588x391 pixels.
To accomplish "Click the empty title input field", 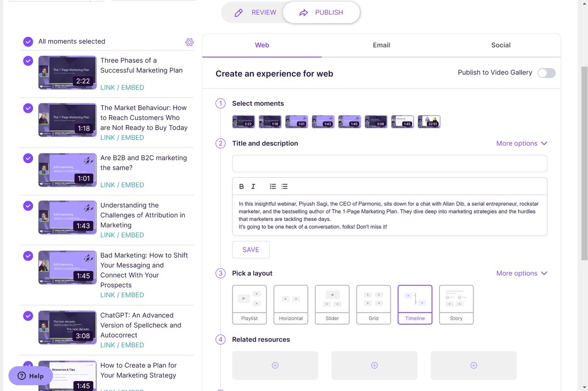I will coord(390,164).
